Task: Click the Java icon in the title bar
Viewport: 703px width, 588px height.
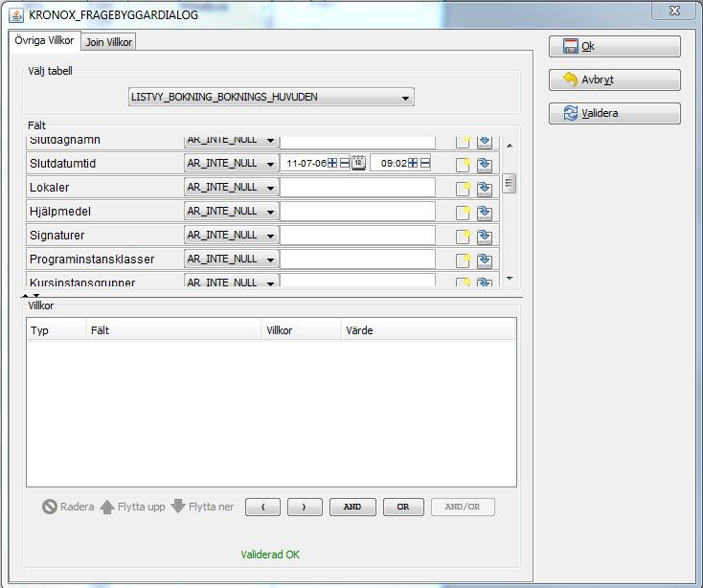Action: point(16,15)
